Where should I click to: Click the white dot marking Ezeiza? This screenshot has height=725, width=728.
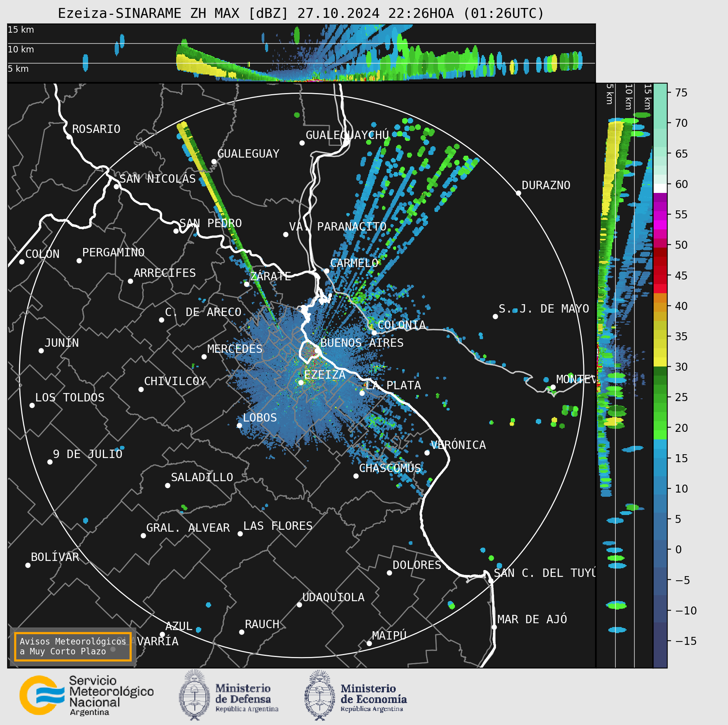[301, 383]
